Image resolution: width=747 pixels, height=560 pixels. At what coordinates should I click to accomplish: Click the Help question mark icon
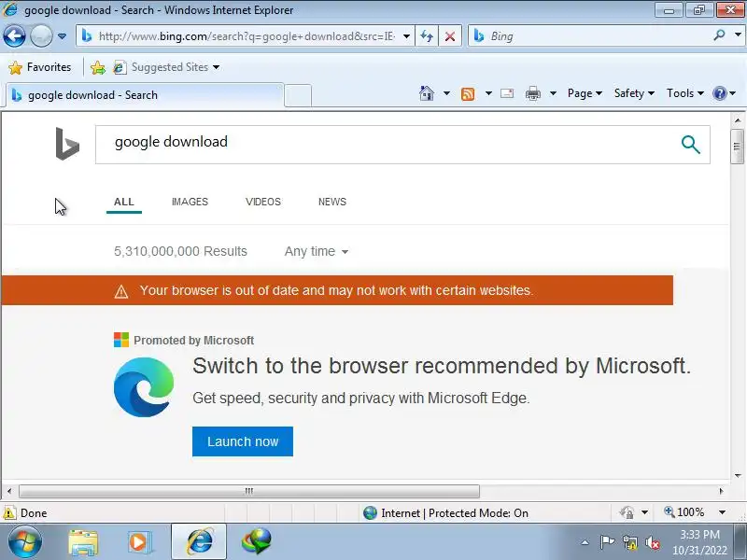coord(719,93)
